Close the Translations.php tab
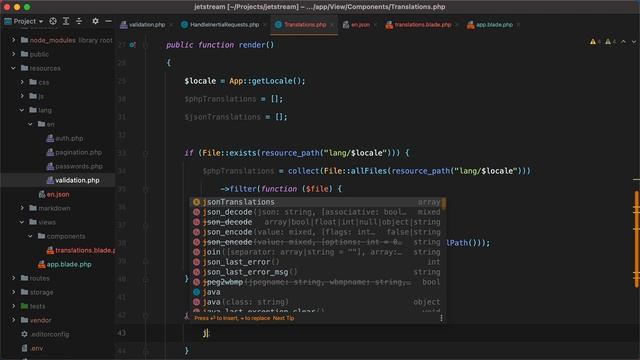640x360 pixels. click(332, 25)
